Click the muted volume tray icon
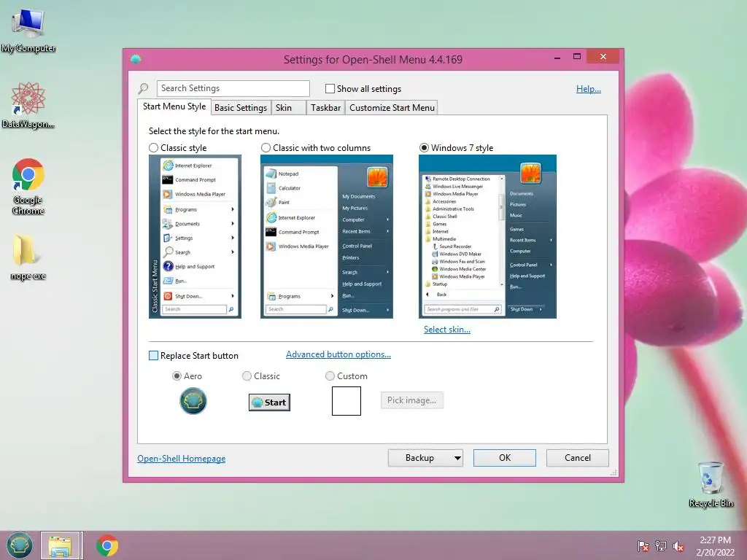The width and height of the screenshot is (747, 560). (678, 546)
